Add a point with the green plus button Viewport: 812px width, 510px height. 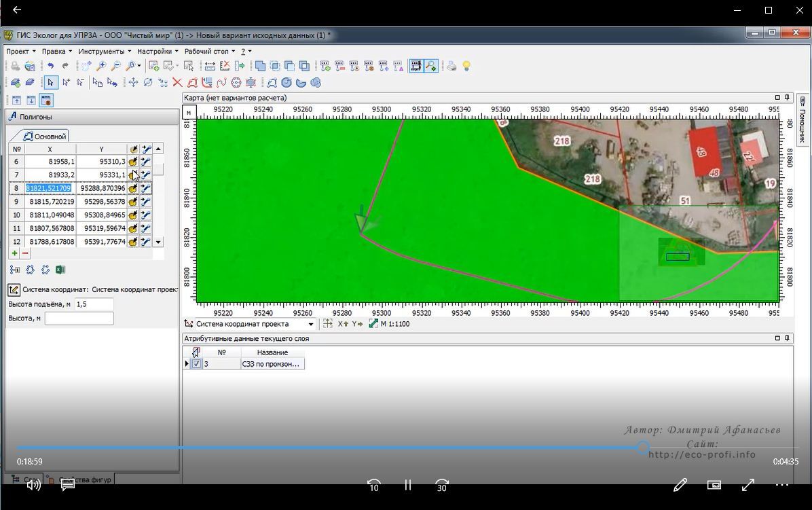click(x=14, y=253)
